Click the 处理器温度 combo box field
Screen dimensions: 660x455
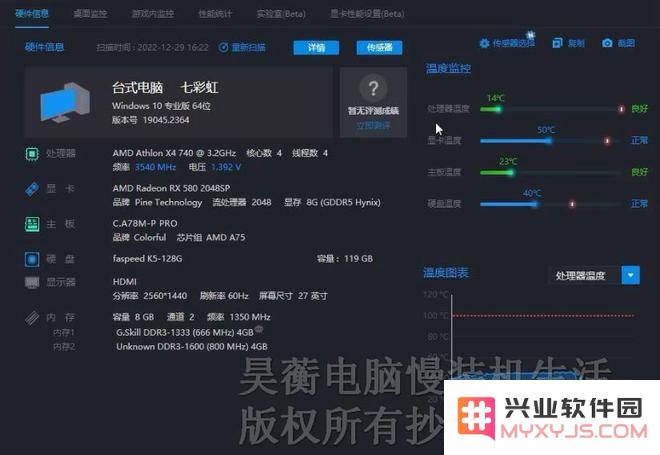[594, 275]
